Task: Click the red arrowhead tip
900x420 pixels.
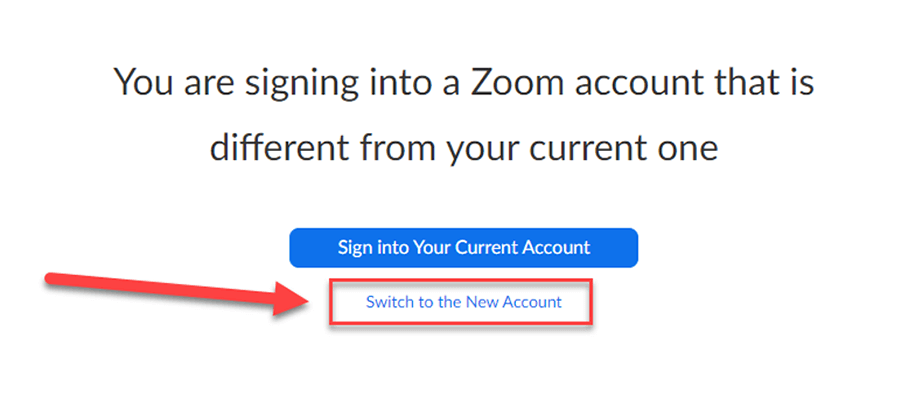Action: (320, 303)
